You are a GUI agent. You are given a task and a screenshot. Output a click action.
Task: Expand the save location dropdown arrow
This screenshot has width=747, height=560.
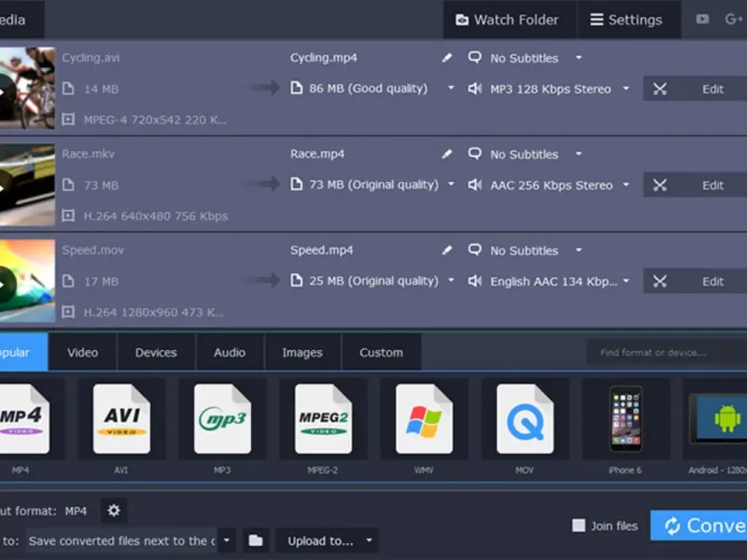coord(226,540)
